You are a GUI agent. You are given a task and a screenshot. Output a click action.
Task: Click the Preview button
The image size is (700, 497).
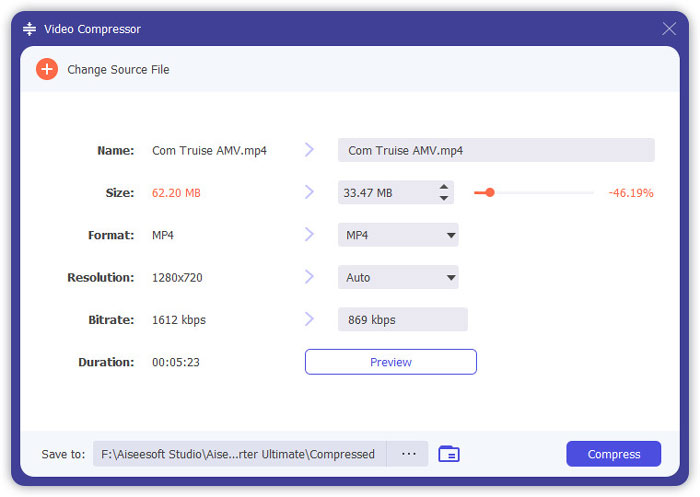pos(391,362)
